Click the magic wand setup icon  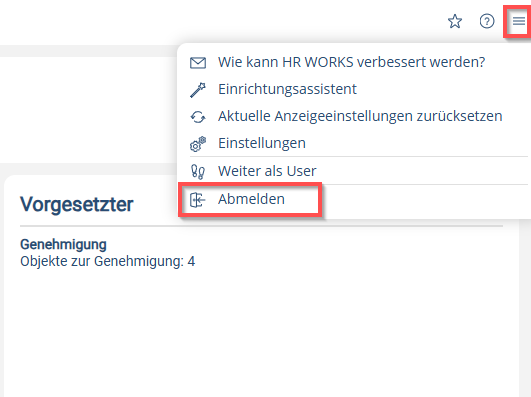click(x=198, y=90)
